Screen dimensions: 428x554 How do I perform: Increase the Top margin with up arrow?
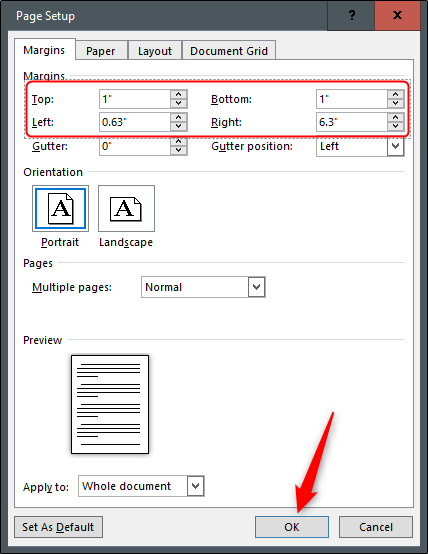[178, 95]
